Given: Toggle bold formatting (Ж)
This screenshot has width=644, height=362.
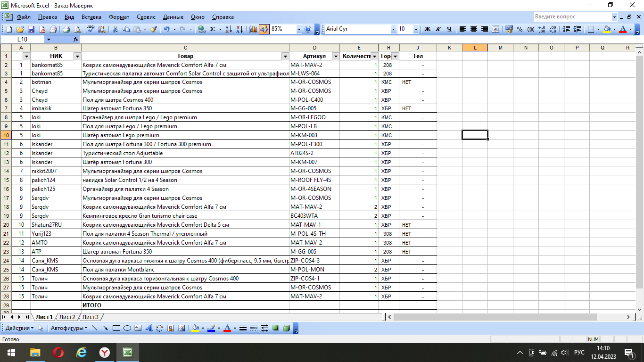Looking at the screenshot, I should [428, 29].
